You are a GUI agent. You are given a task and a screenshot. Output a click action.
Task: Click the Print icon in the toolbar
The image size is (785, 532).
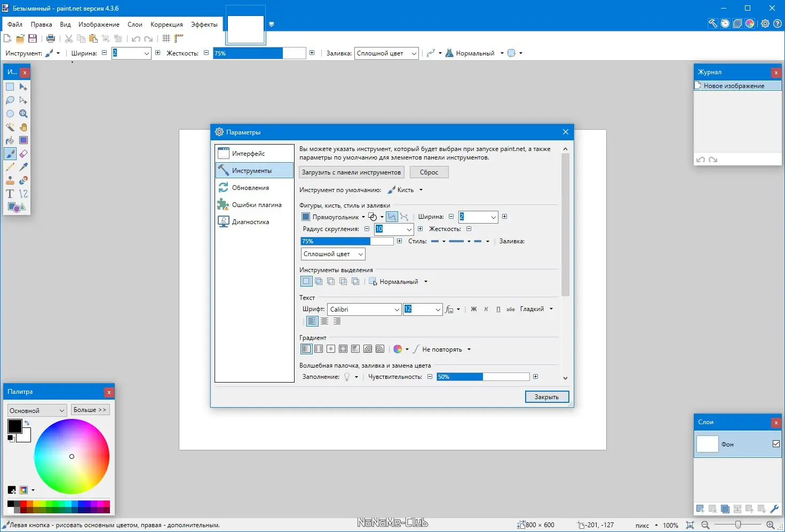tap(51, 38)
